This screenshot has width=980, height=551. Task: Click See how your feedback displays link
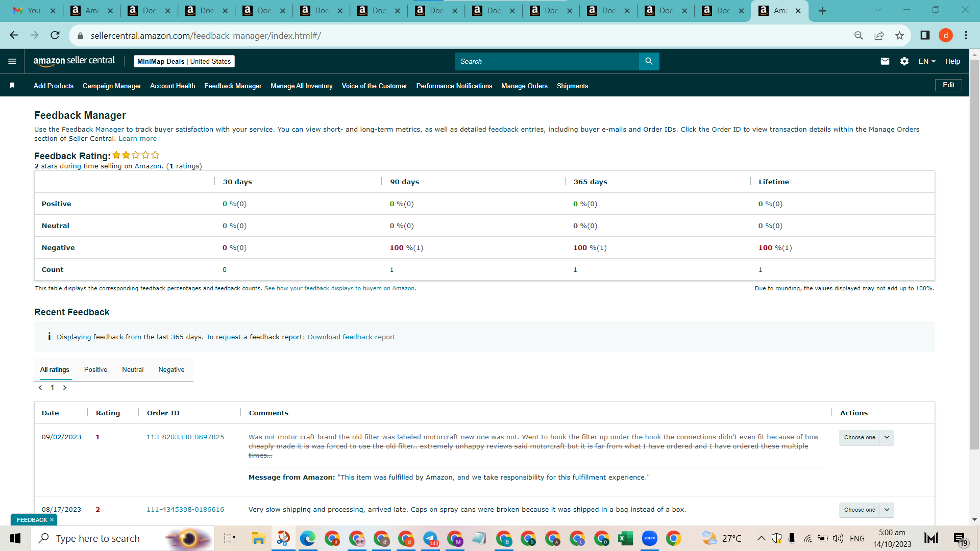339,289
